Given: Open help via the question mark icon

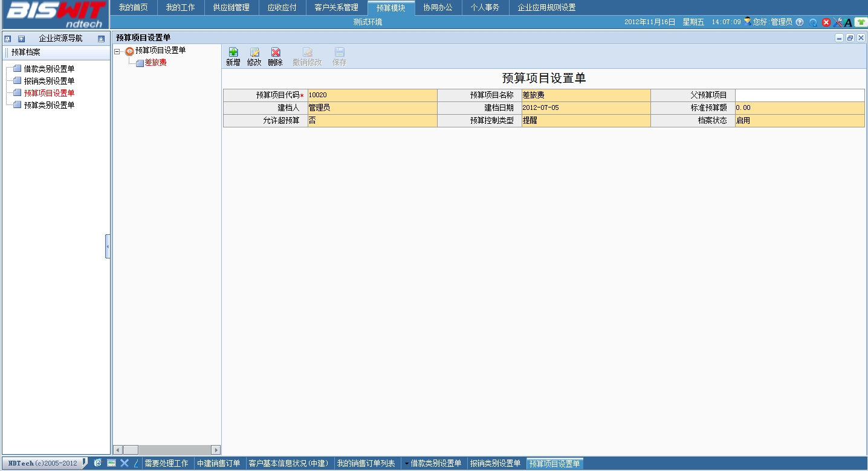Looking at the screenshot, I should pyautogui.click(x=800, y=22).
